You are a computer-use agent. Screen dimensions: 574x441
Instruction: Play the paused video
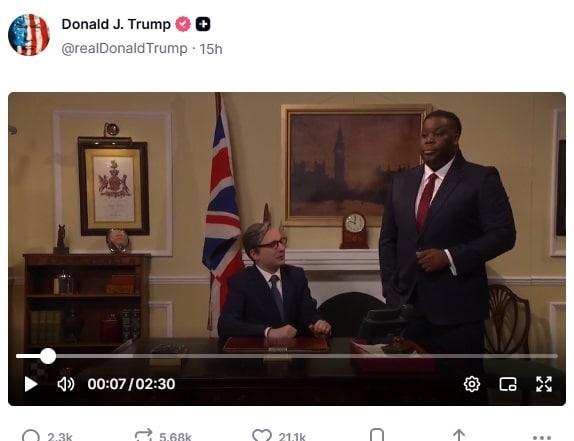pyautogui.click(x=31, y=384)
